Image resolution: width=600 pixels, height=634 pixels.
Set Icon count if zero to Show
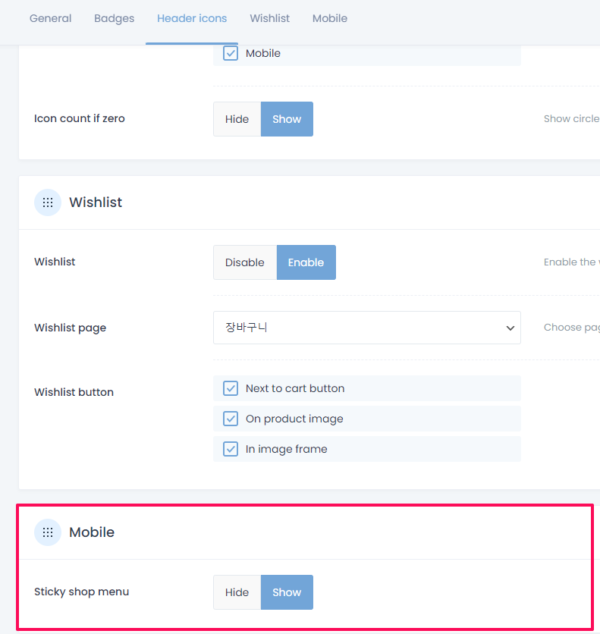[287, 119]
